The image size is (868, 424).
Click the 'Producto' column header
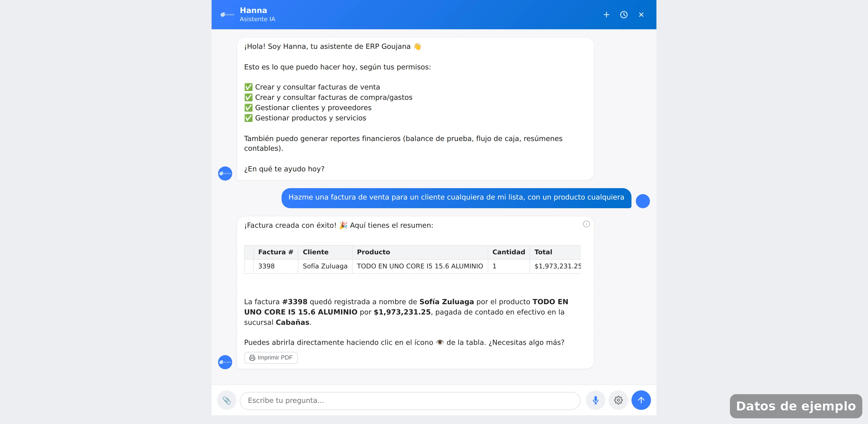[420, 252]
